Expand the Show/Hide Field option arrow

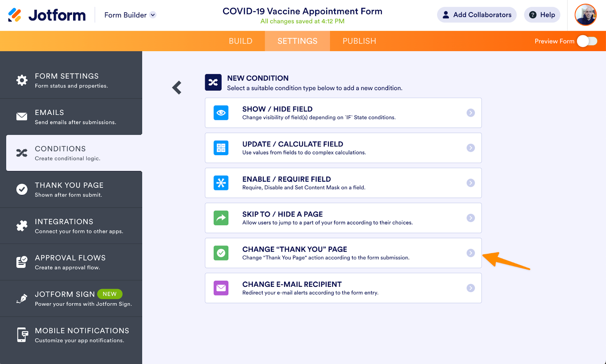point(470,113)
